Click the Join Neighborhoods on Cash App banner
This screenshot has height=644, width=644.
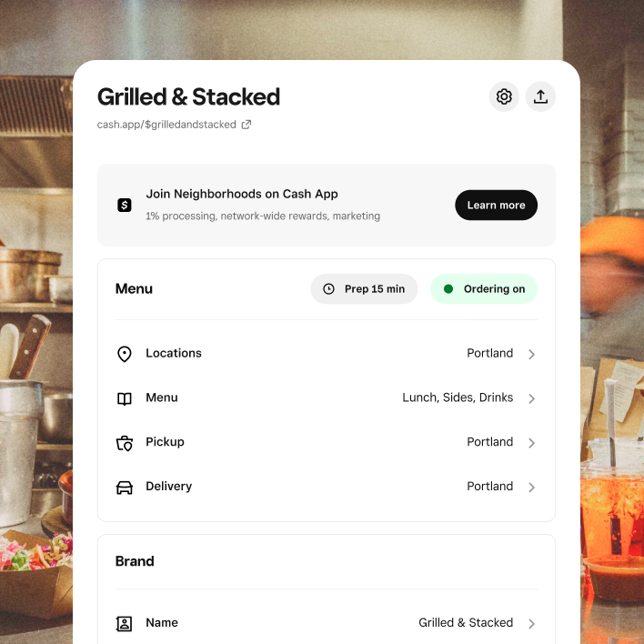tap(327, 205)
